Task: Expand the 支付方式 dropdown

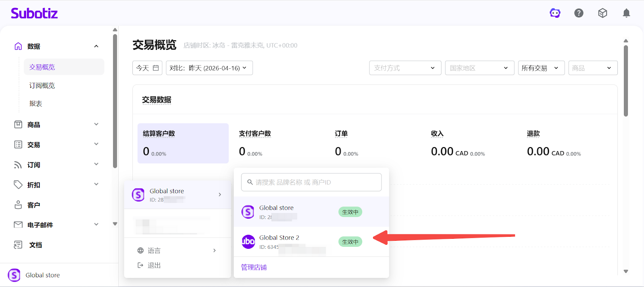Action: point(405,68)
